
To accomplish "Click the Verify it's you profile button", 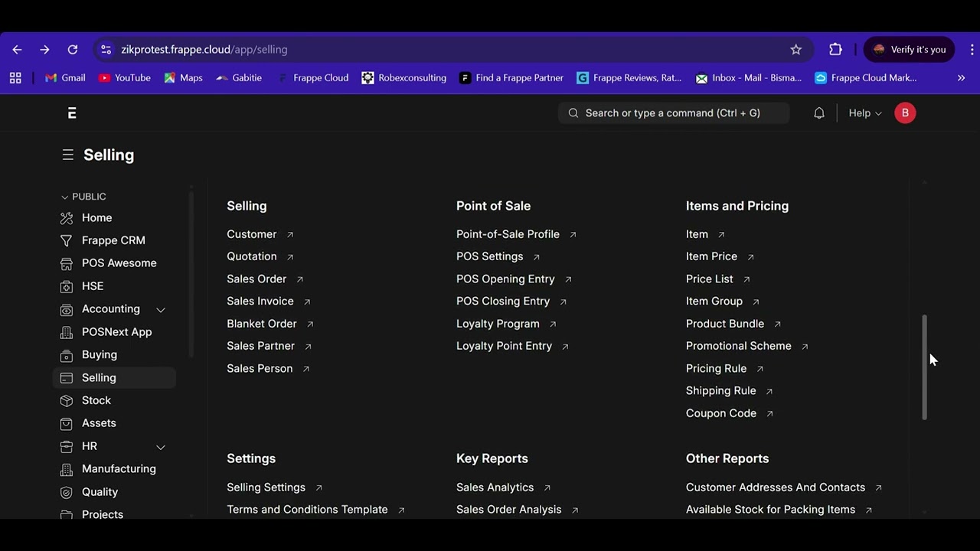I will coord(909,49).
